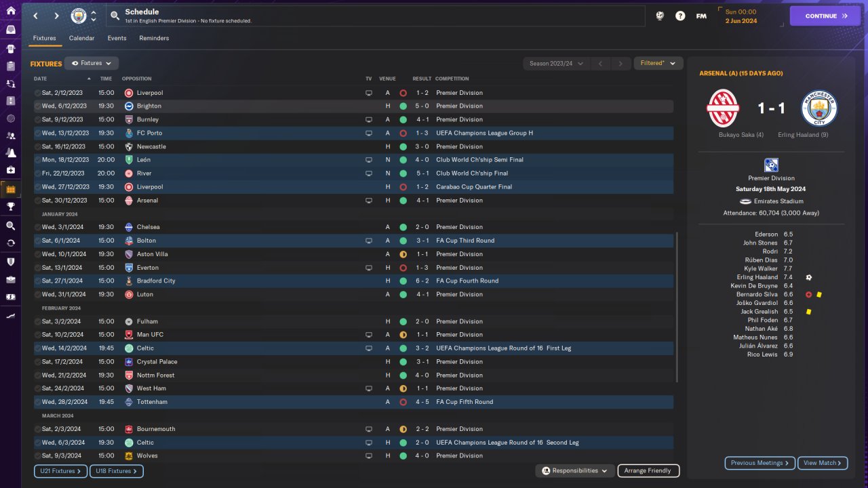The image size is (868, 488).
Task: Open the Fixtures view dropdown
Action: click(92, 63)
